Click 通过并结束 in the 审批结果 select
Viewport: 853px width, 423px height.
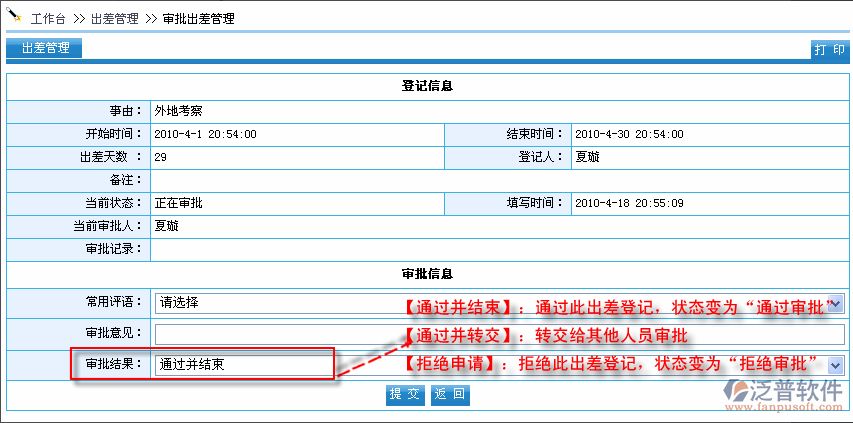[192, 365]
